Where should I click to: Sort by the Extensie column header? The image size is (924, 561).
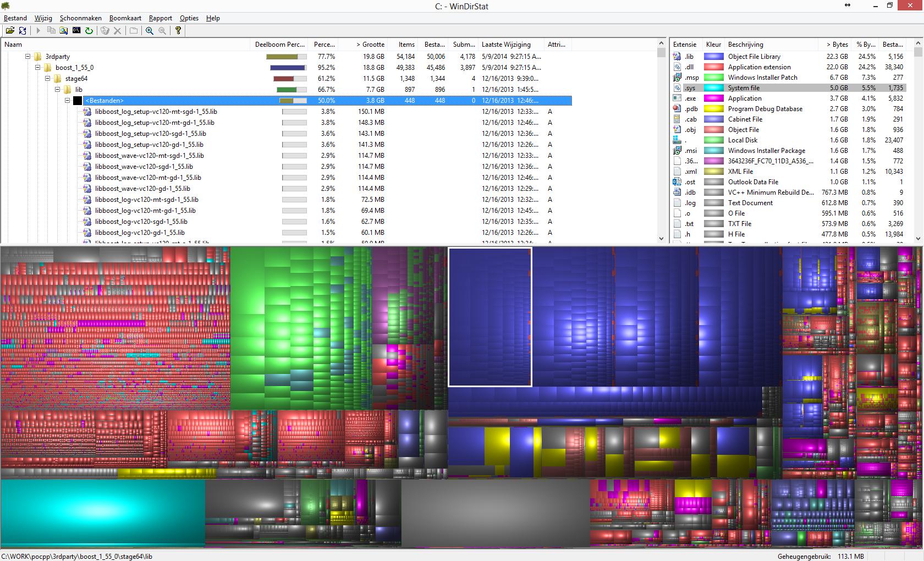[685, 45]
